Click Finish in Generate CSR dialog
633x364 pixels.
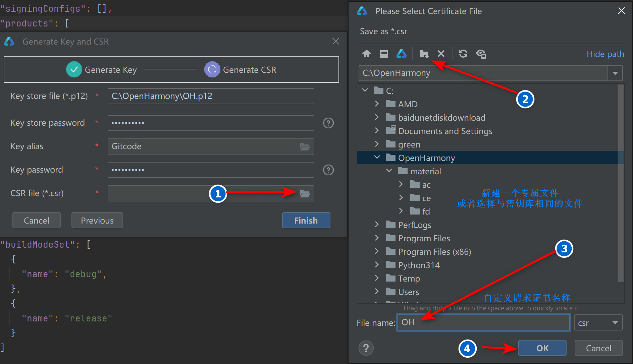(x=306, y=221)
